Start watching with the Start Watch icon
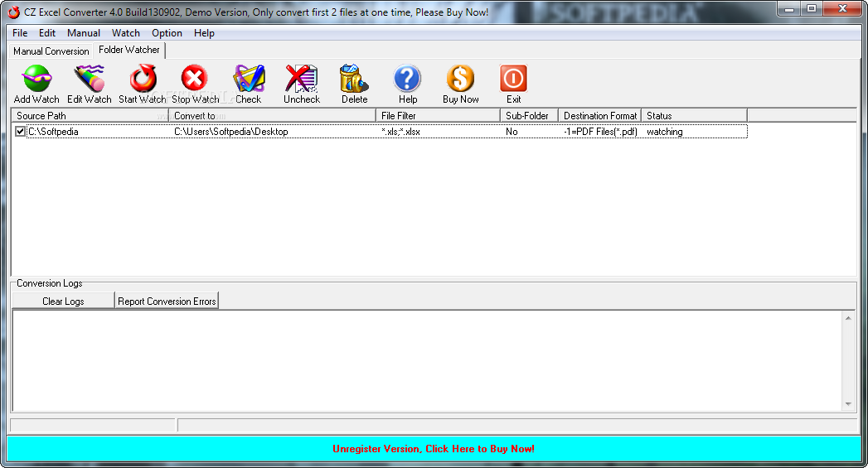 [143, 79]
